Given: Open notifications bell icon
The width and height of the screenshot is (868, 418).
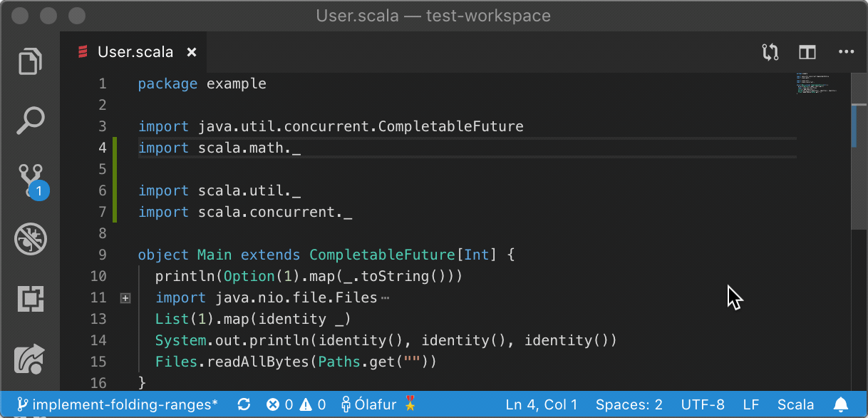Looking at the screenshot, I should [x=841, y=405].
